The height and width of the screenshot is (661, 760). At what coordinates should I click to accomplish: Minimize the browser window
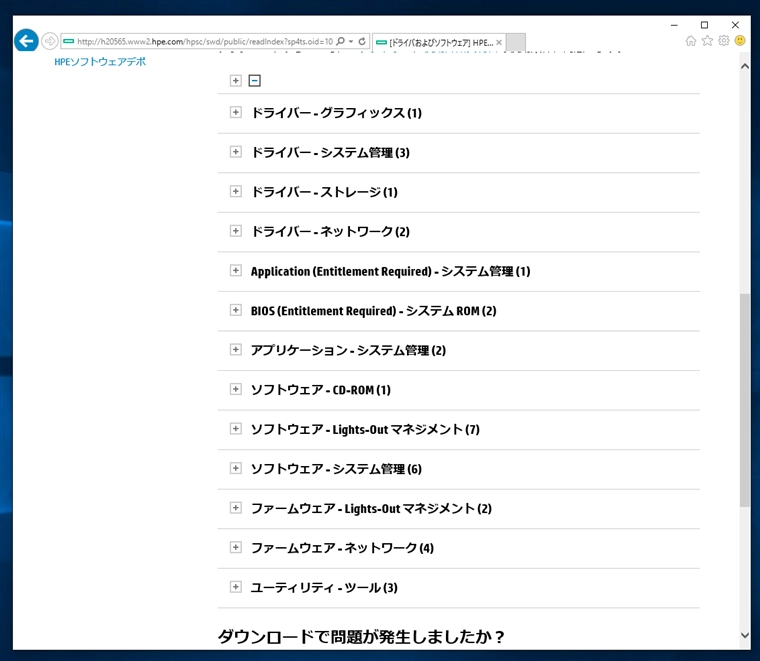click(674, 25)
